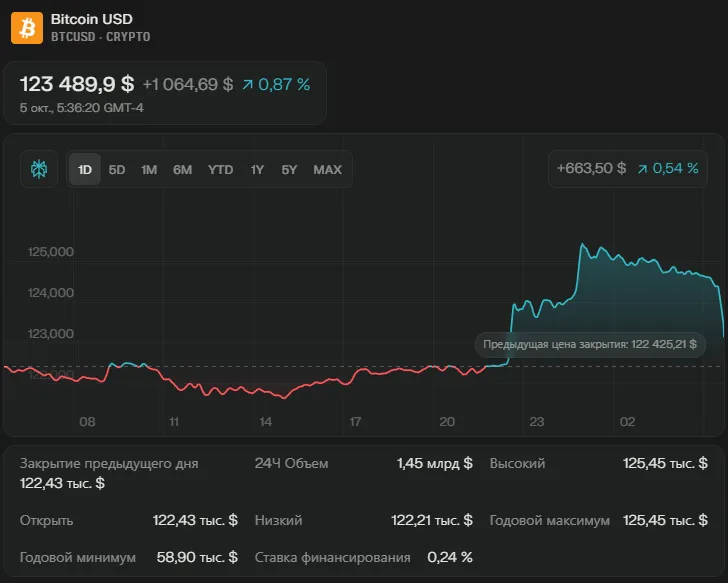Click the 123,000 y-axis label
Viewport: 728px width, 583px height.
coord(51,333)
